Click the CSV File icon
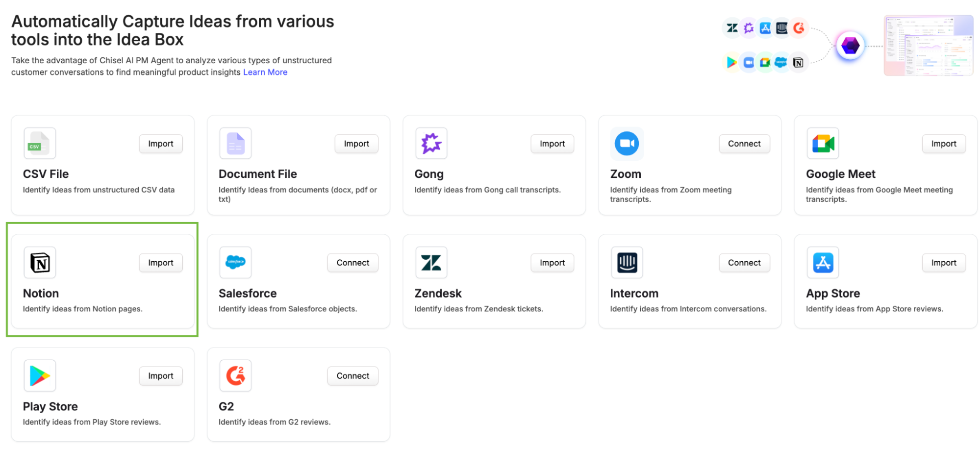This screenshot has height=471, width=980. pyautogui.click(x=39, y=144)
